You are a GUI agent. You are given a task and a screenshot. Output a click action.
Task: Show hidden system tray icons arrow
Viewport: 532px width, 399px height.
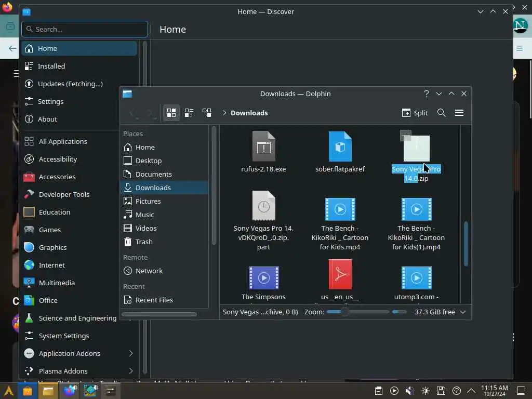tap(471, 391)
